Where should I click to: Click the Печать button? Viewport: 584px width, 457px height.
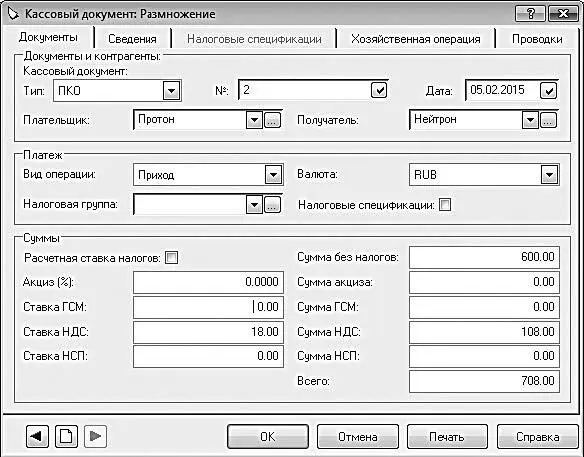pyautogui.click(x=447, y=437)
